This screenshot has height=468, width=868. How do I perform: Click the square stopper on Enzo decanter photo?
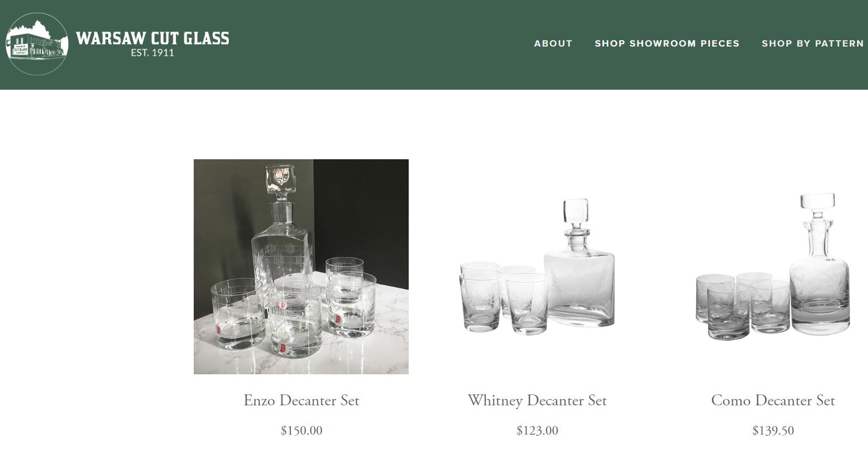279,178
